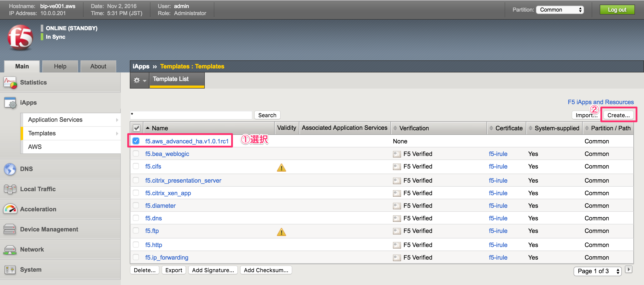
Task: Expand Application Services submenu arrow
Action: pyautogui.click(x=117, y=120)
